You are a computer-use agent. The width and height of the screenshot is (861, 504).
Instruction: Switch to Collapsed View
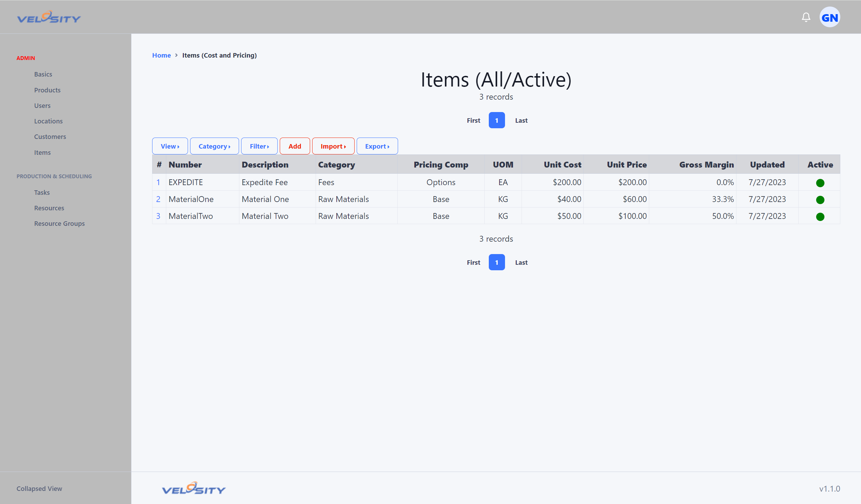(39, 488)
